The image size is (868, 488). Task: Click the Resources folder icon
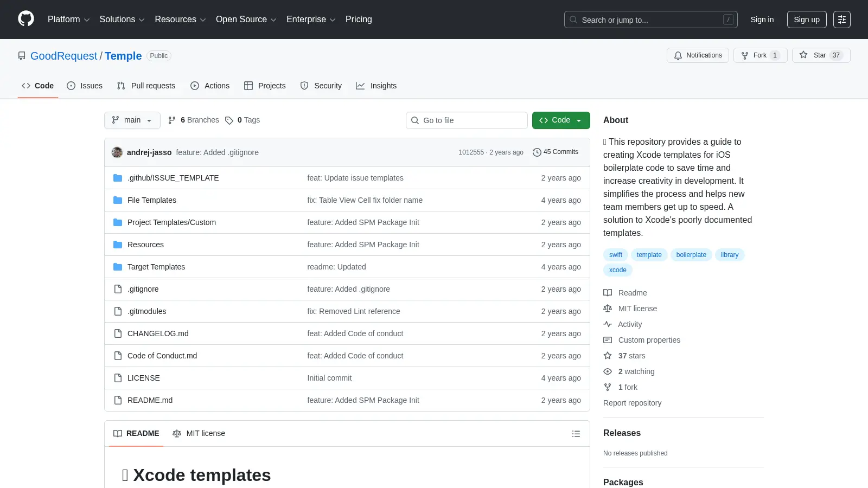[x=118, y=245]
